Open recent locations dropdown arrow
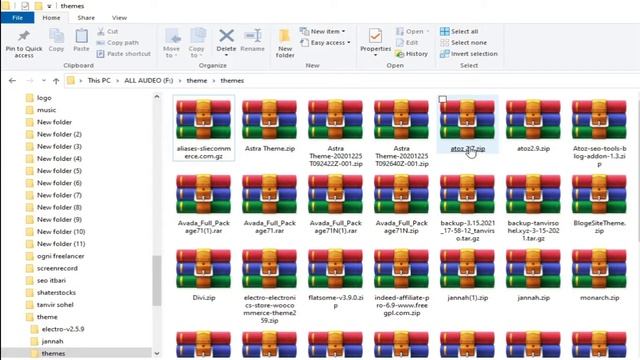640x360 pixels. coord(44,81)
